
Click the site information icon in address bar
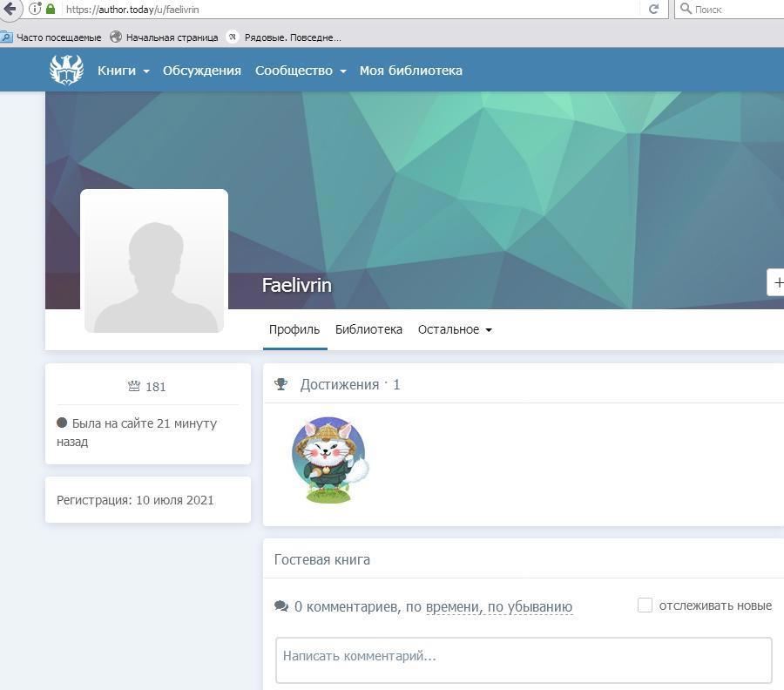click(x=35, y=9)
